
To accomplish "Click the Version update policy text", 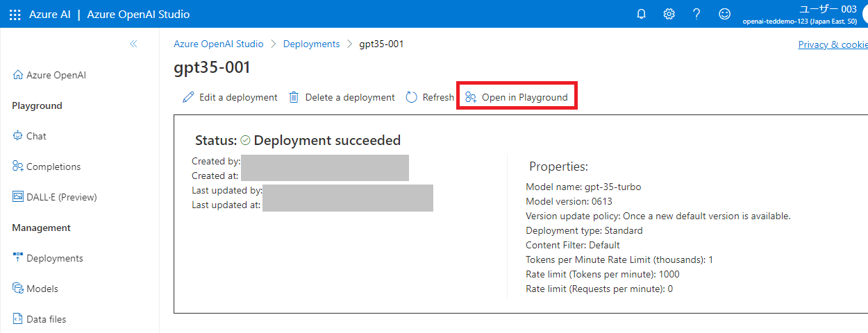I will tap(658, 216).
